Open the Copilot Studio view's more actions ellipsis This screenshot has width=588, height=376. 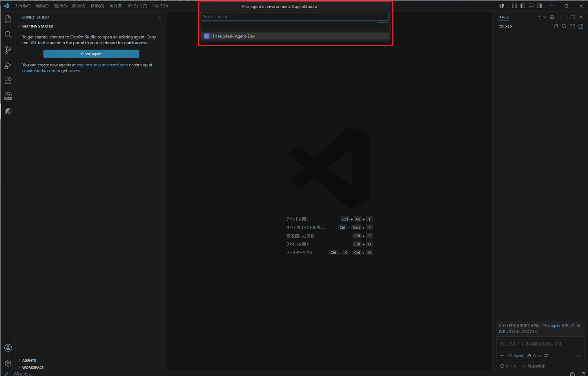(160, 17)
